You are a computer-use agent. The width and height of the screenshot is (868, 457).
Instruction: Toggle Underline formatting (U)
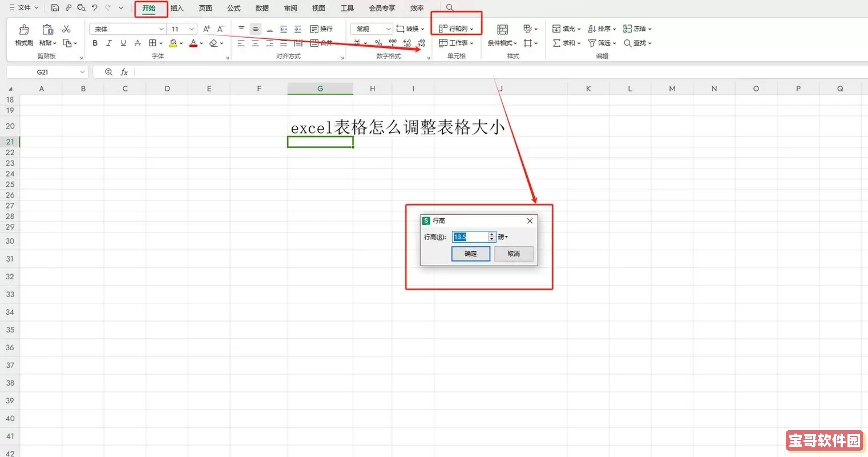tap(123, 43)
